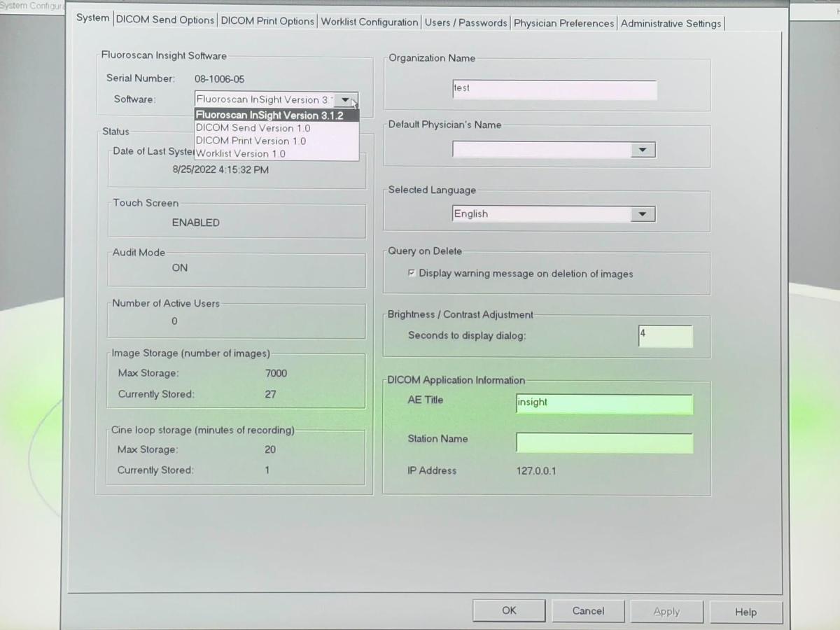The image size is (840, 630).
Task: Click the Touch Screen ENABLED status
Action: pyautogui.click(x=196, y=223)
